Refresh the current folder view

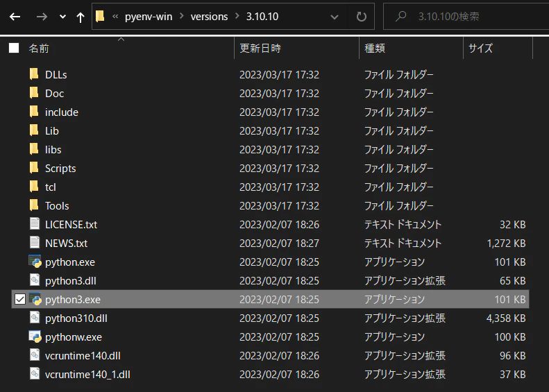tap(362, 17)
